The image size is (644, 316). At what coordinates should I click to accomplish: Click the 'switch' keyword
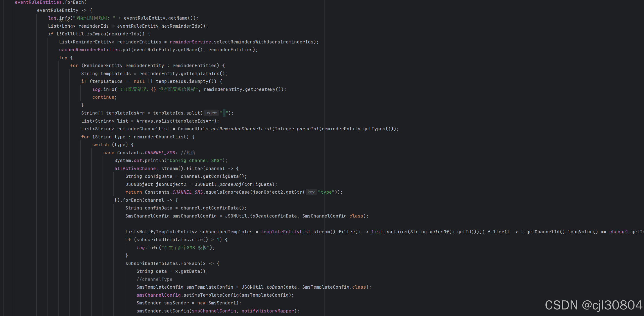coord(100,145)
